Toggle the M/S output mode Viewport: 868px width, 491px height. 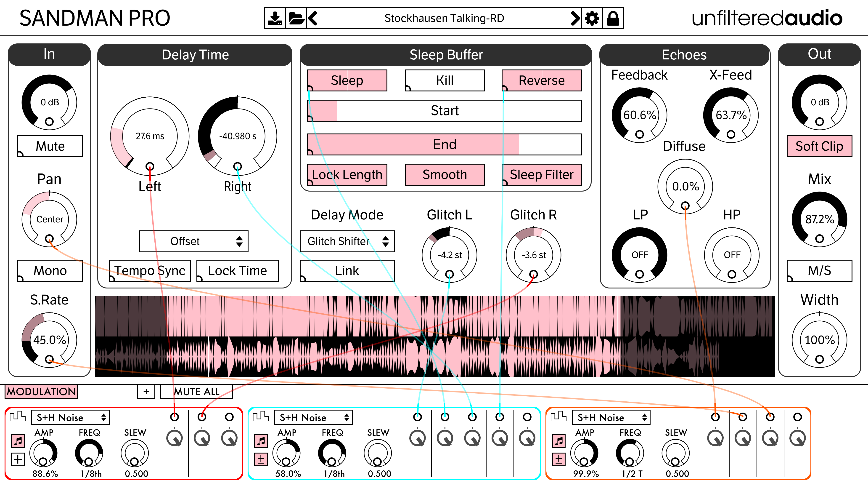(x=820, y=270)
